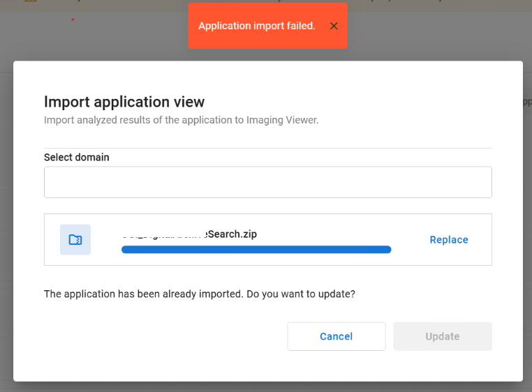
Task: Click the Application import failed message text
Action: point(257,26)
